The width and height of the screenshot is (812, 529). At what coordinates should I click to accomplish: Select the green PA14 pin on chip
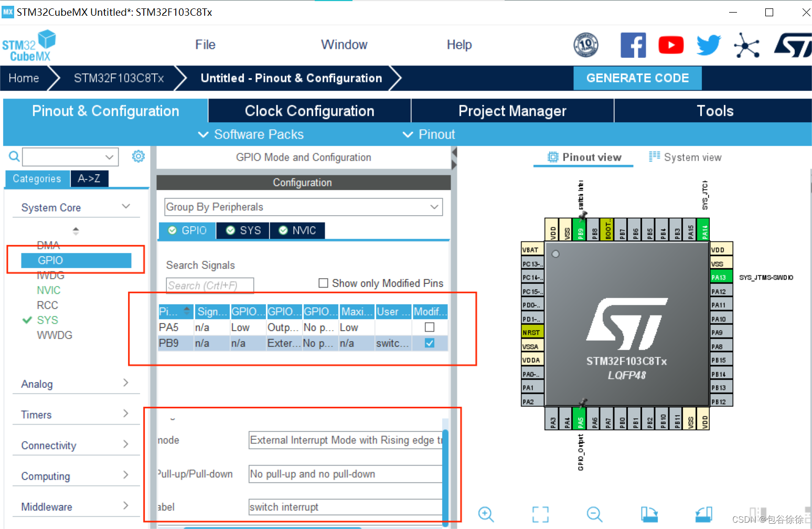704,230
